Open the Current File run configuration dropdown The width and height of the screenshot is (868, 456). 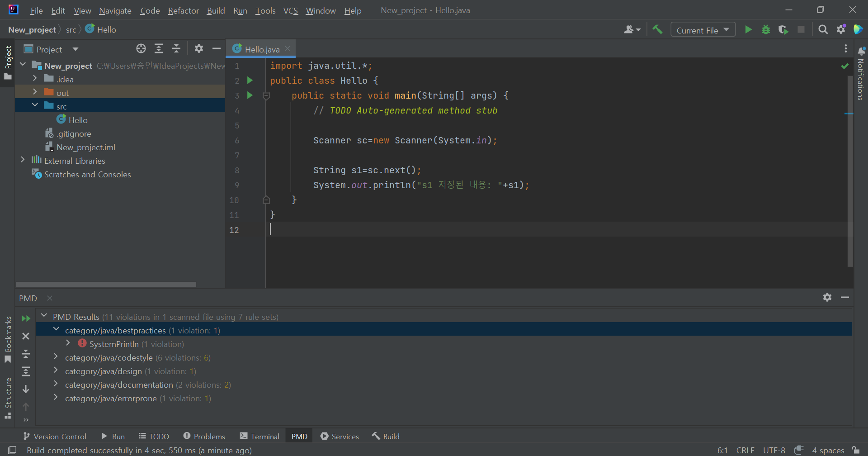pos(703,30)
